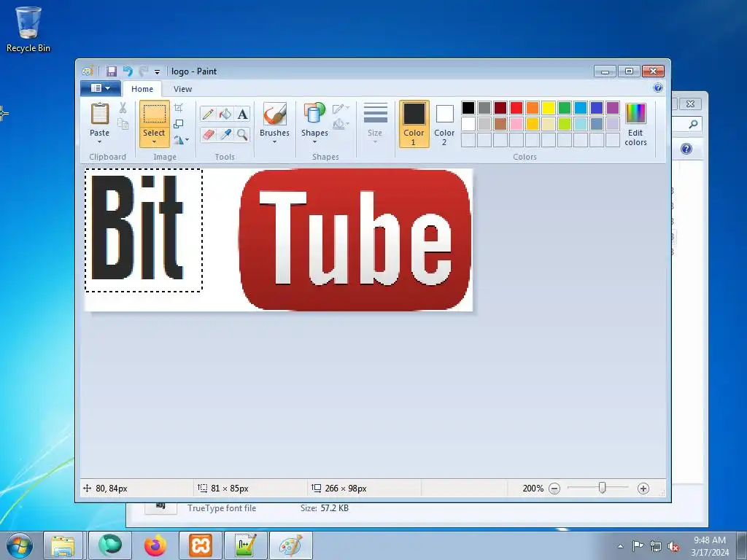Click the rectangular Select button
Viewport: 747px width, 560px height.
tap(155, 114)
